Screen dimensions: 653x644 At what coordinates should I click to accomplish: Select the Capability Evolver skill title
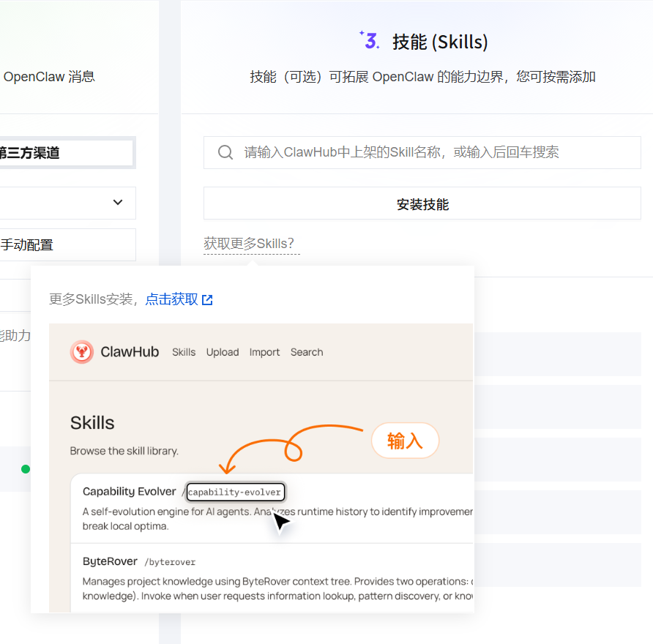pos(129,492)
